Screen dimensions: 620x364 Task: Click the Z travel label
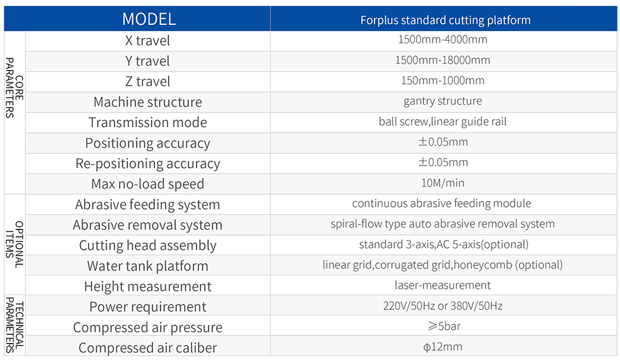pyautogui.click(x=148, y=82)
